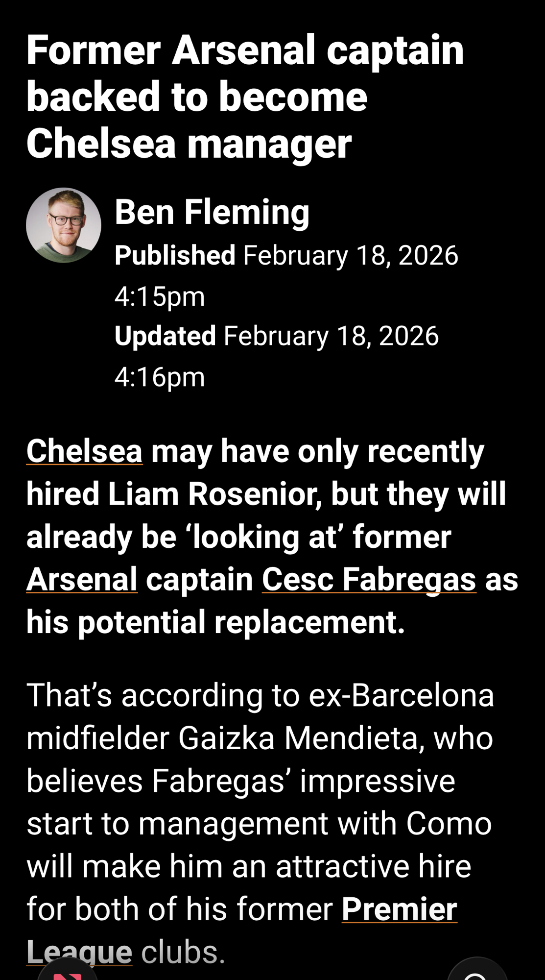Image resolution: width=545 pixels, height=980 pixels.
Task: Tap the bold 'Updated' label
Action: point(165,336)
